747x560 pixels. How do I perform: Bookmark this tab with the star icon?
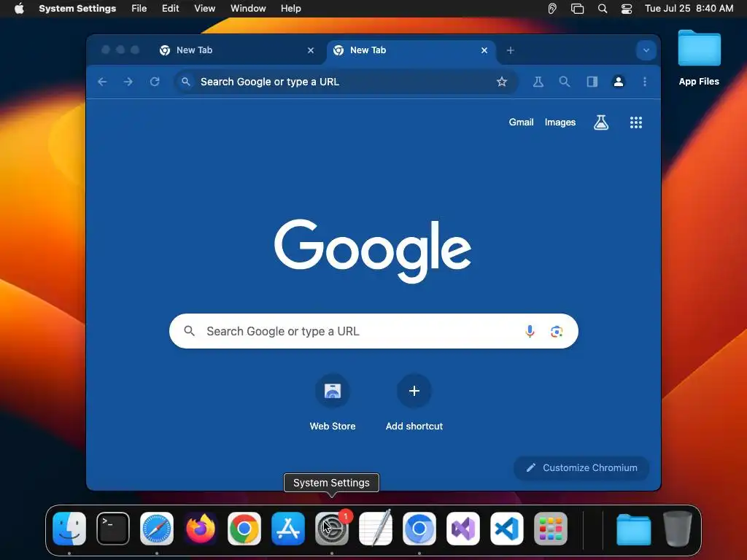click(x=502, y=82)
